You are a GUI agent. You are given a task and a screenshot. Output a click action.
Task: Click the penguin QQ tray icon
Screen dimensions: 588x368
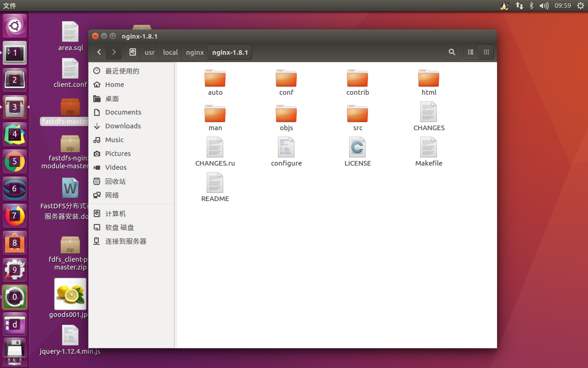click(504, 5)
